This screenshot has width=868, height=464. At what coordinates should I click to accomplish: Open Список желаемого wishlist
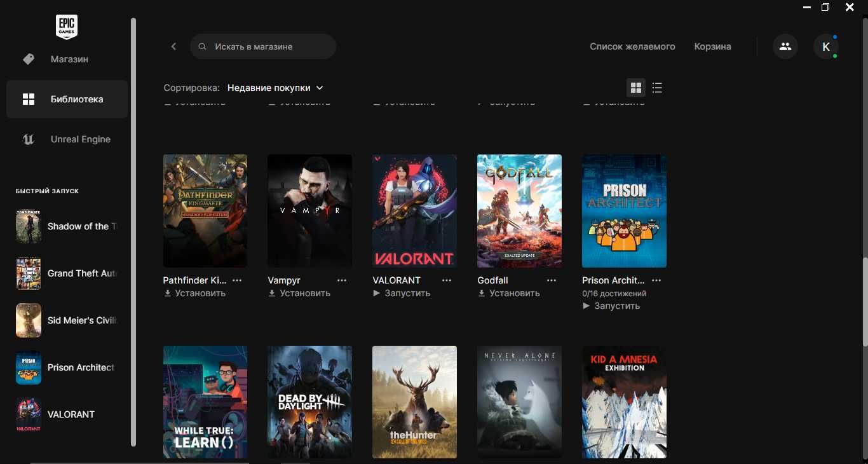(632, 46)
